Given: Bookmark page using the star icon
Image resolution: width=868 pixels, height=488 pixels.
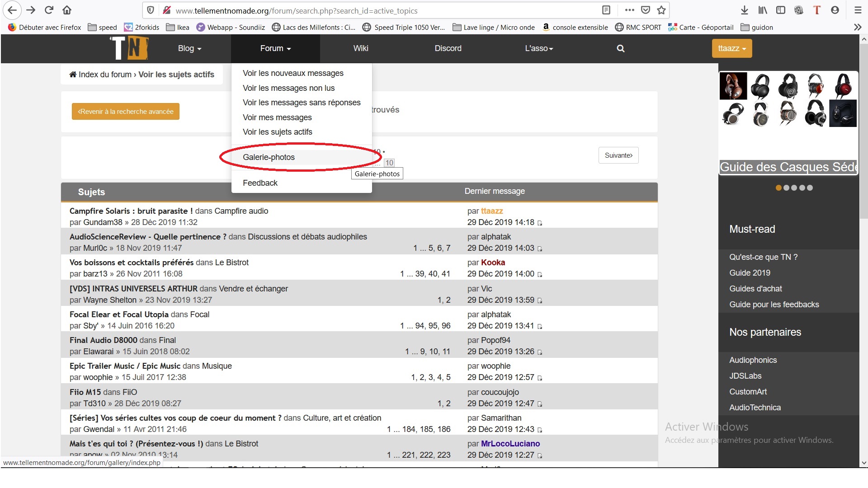Looking at the screenshot, I should [661, 10].
